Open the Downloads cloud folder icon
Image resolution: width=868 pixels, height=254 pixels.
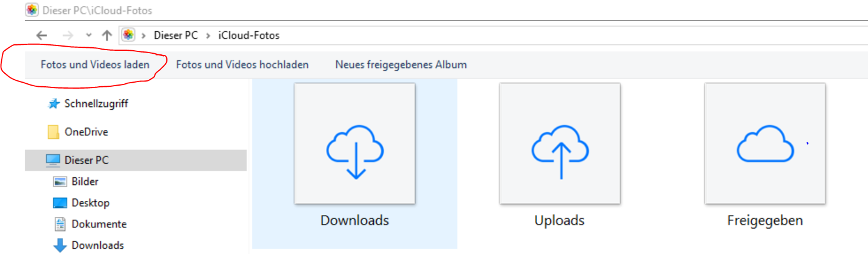tap(354, 144)
